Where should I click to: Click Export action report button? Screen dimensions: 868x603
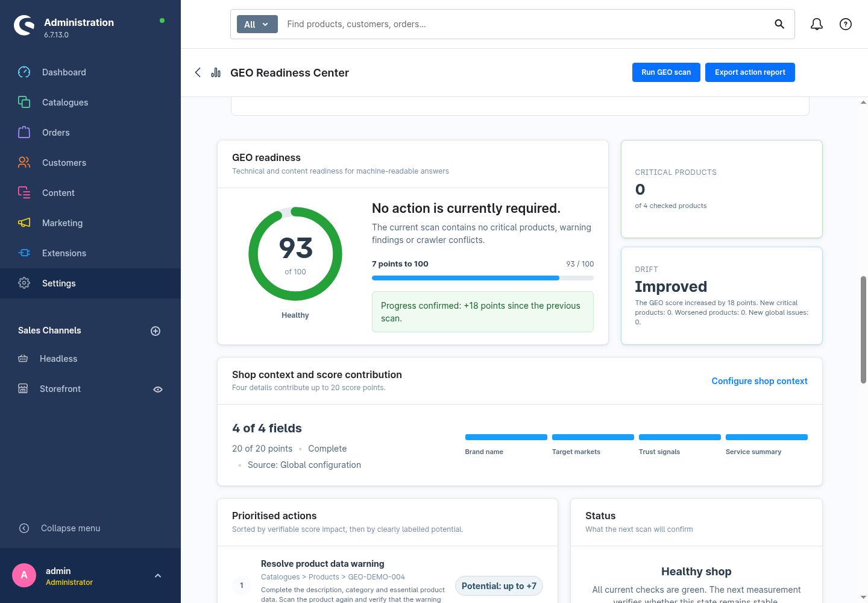(750, 72)
